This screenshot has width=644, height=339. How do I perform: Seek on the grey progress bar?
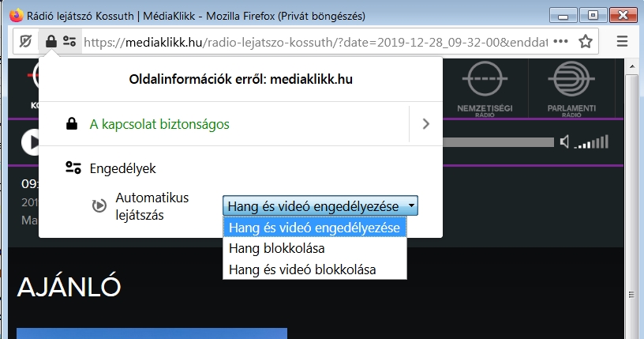pos(498,142)
